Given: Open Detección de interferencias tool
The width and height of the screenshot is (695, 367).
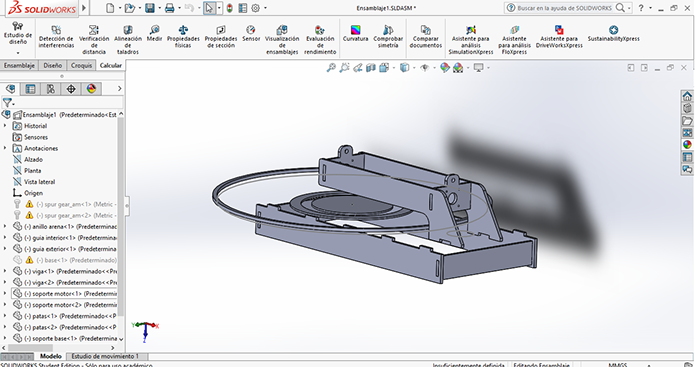Looking at the screenshot, I should click(56, 36).
